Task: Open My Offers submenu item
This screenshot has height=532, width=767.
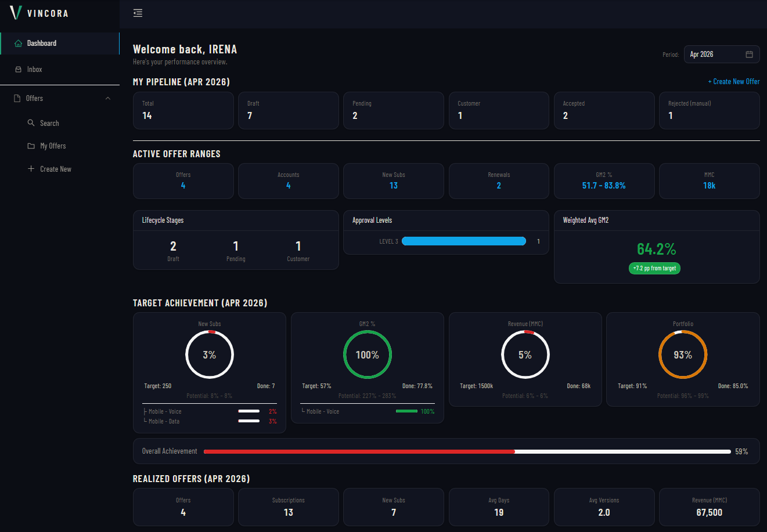Action: coord(60,146)
